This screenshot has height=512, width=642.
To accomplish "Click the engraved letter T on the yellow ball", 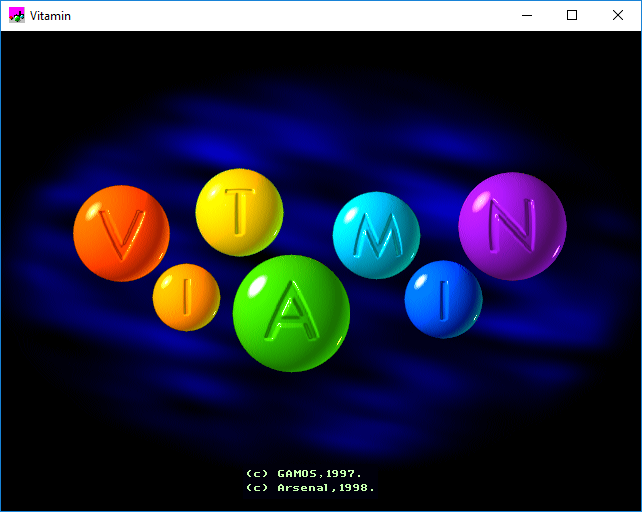I will (x=238, y=211).
